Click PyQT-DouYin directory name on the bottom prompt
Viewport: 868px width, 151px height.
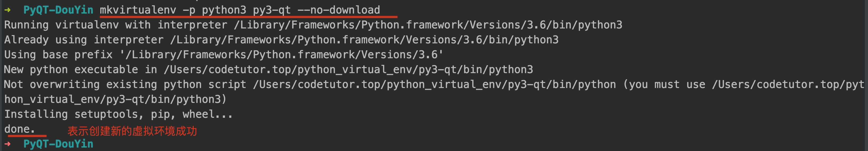58,144
